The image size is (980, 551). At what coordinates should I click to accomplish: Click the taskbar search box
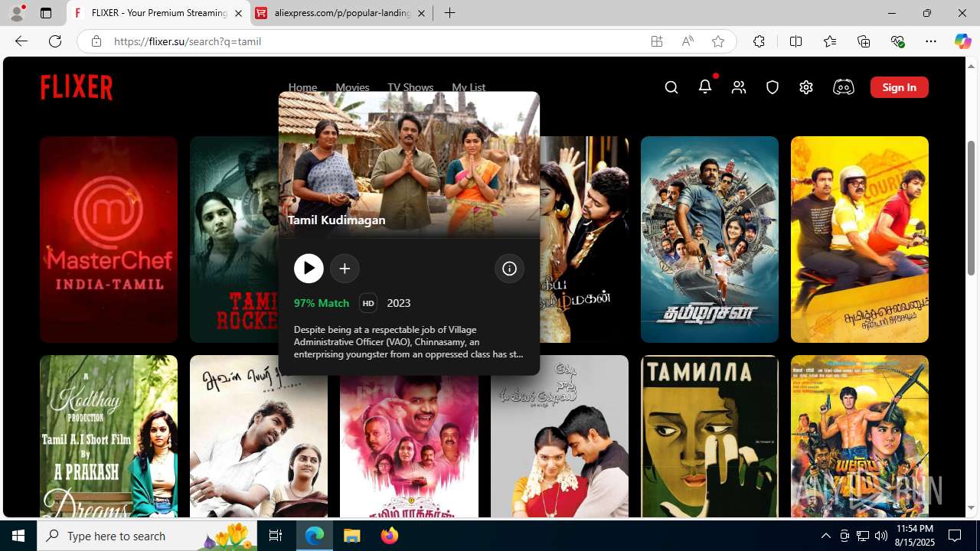click(147, 536)
